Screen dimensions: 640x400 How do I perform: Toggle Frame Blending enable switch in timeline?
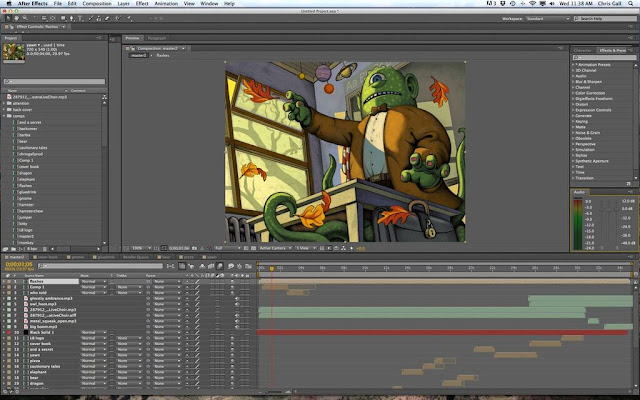coord(211,266)
